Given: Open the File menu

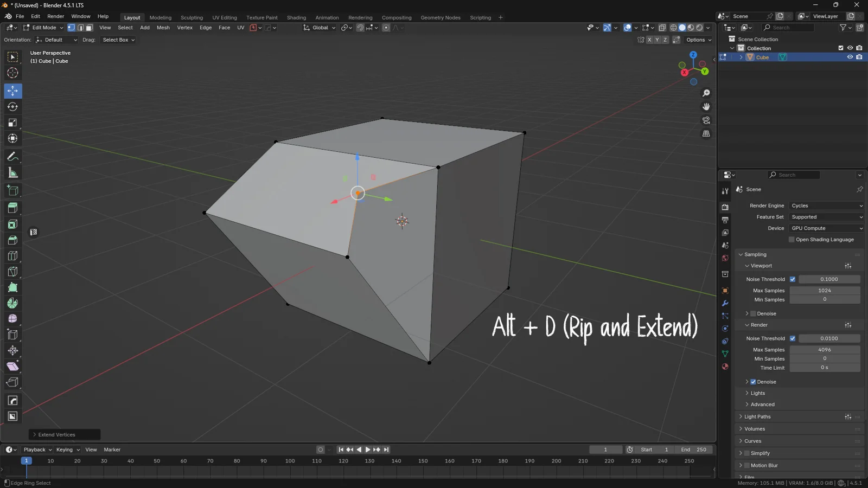Looking at the screenshot, I should tap(20, 16).
